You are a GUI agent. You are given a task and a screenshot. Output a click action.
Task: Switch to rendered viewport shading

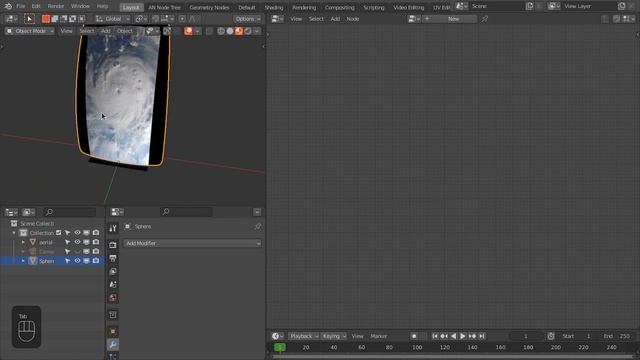[x=248, y=31]
